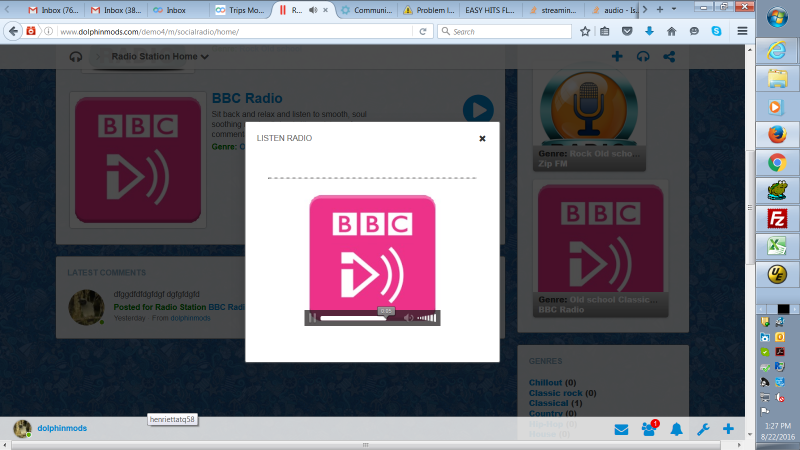Open the wrench settings icon in bottom bar
This screenshot has width=800, height=450.
coord(703,430)
